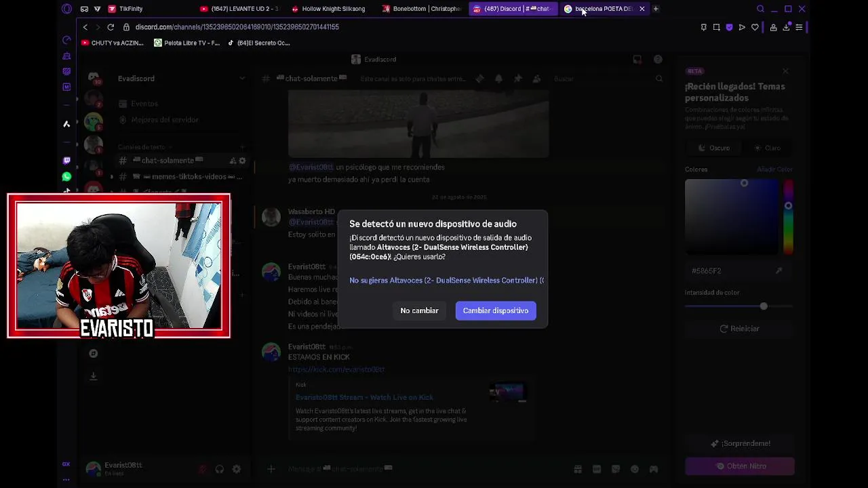Open the emoji picker in message bar
This screenshot has width=868, height=488.
(635, 469)
